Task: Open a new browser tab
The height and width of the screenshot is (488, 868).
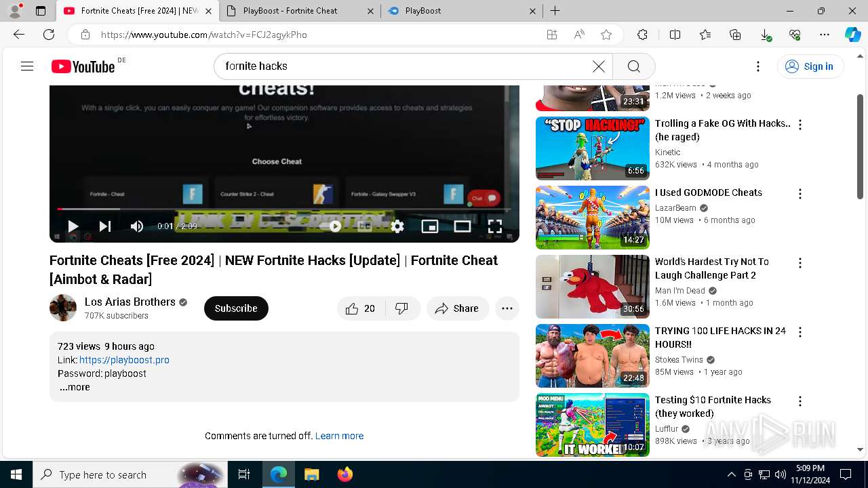Action: pos(555,11)
